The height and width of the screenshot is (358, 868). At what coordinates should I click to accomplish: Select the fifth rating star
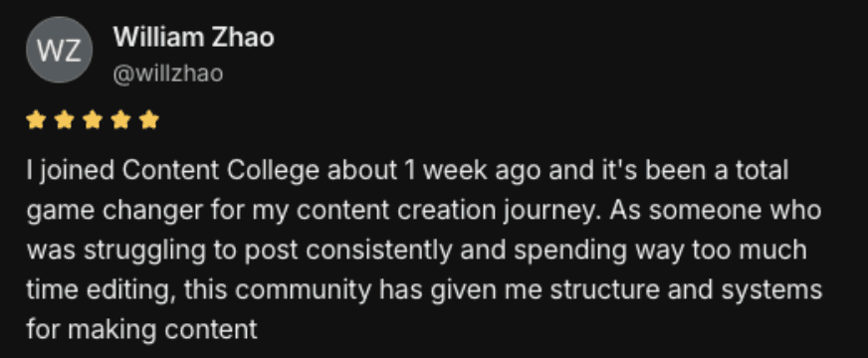coord(149,119)
